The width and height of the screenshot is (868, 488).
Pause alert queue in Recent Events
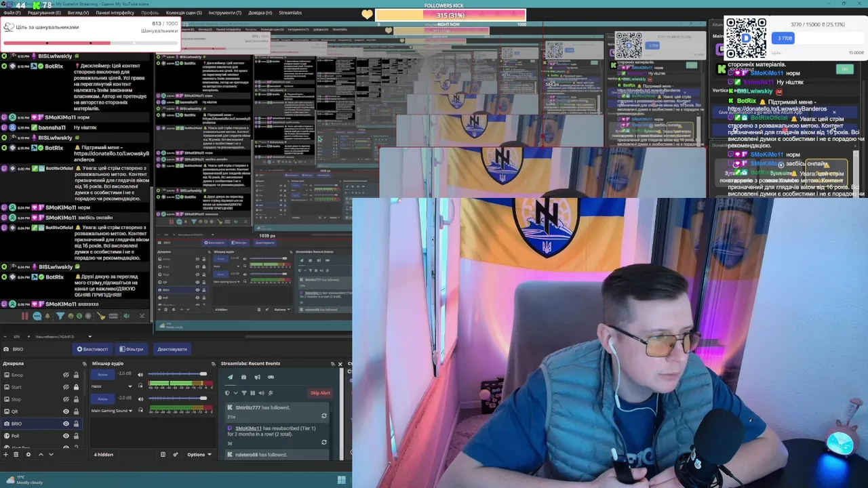pyautogui.click(x=252, y=393)
